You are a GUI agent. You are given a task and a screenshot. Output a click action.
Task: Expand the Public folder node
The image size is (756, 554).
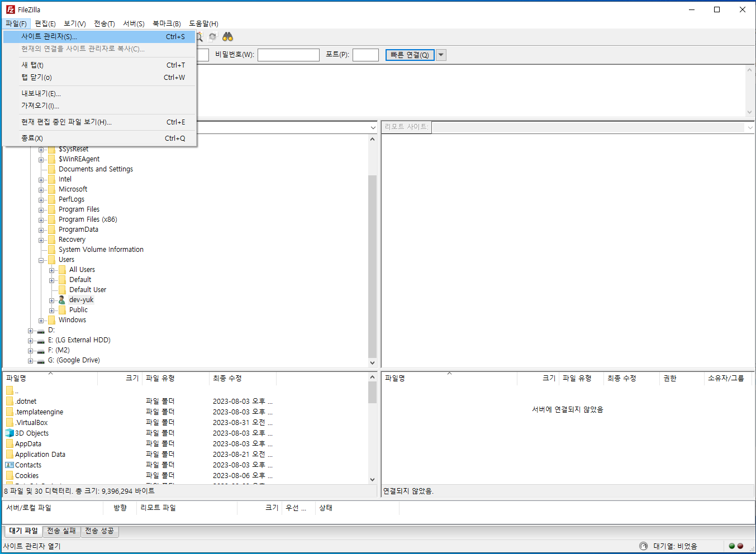tap(51, 311)
